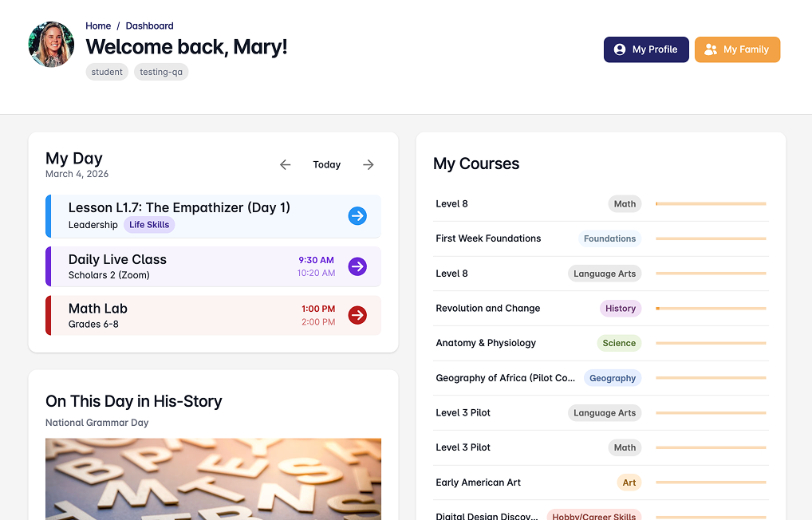Screen dimensions: 812x520
Task: Open the Level 8 Math course
Action: [452, 204]
